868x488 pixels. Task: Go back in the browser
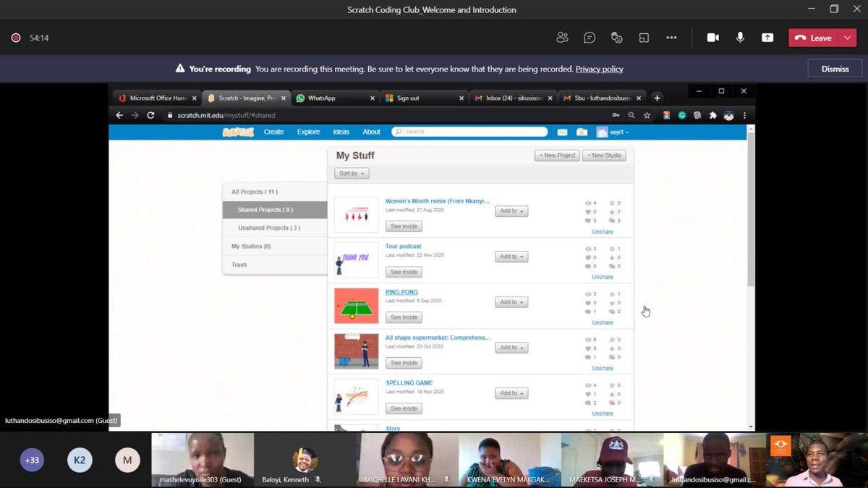(119, 115)
